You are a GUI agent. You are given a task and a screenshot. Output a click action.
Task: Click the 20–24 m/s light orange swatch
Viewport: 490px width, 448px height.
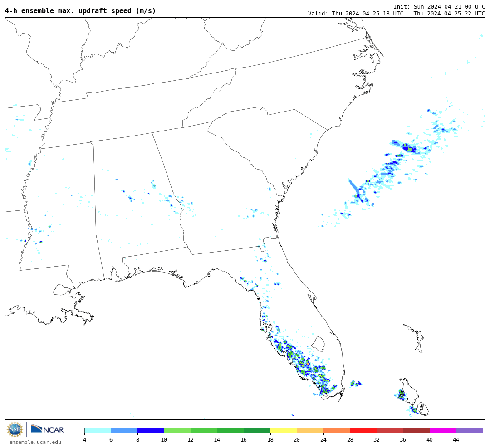click(310, 431)
